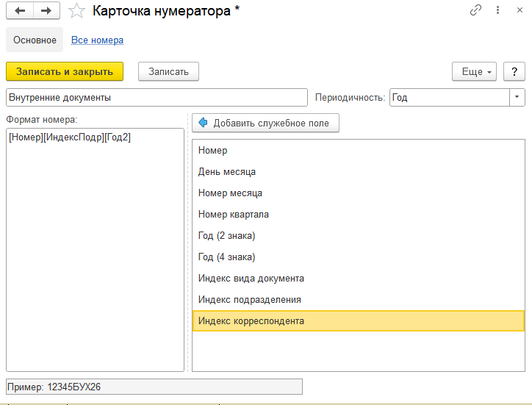The height and width of the screenshot is (405, 532).
Task: Close the numerator card window
Action: point(520,10)
